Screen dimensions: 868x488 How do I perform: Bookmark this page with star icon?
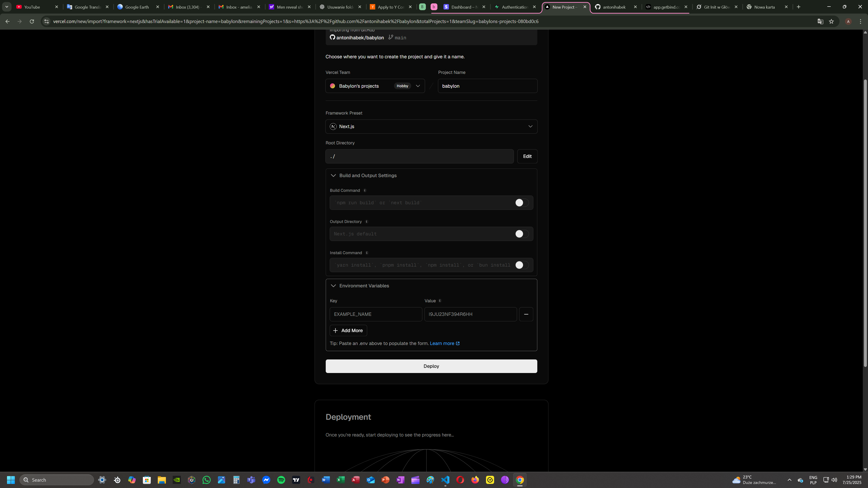point(831,21)
